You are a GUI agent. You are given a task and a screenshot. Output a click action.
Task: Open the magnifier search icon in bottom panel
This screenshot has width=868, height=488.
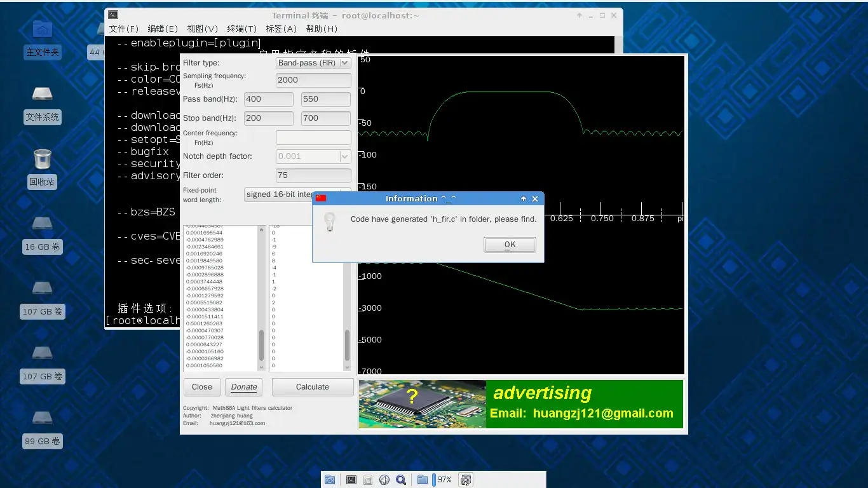point(401,480)
